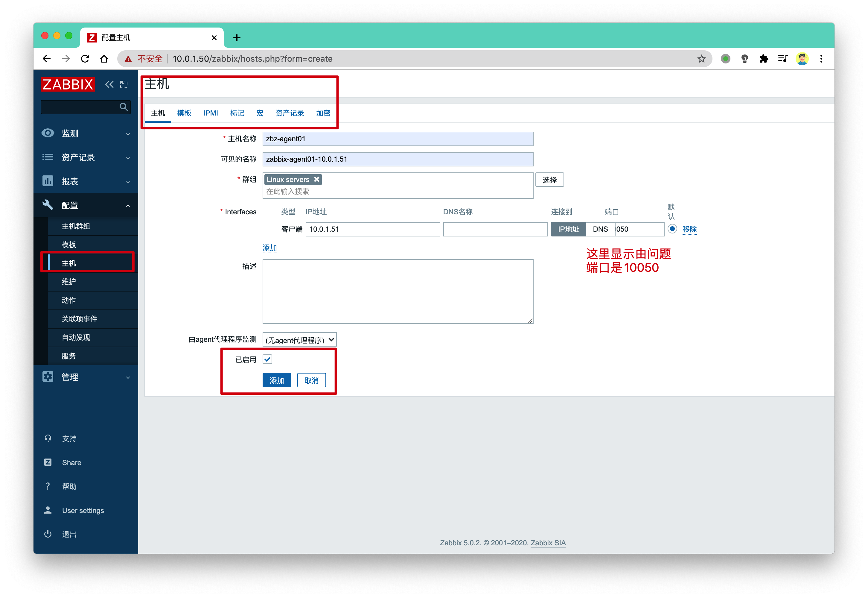The image size is (868, 598).
Task: Click the 移除 remove interface link
Action: pos(689,229)
